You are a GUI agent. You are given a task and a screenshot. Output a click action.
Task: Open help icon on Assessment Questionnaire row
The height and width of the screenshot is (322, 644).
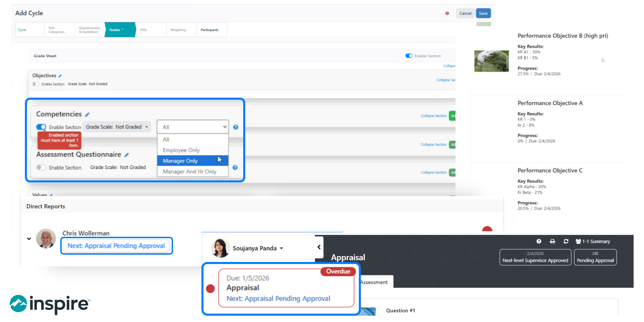235,168
